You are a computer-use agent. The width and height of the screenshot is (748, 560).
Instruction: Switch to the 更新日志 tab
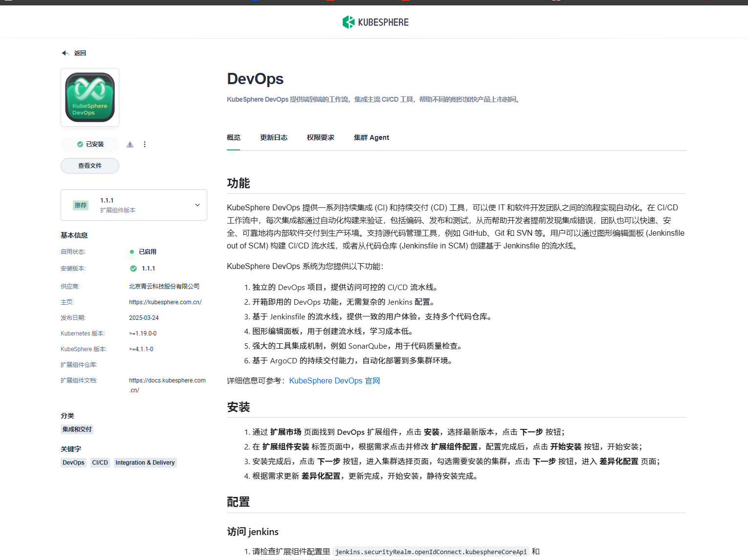click(x=274, y=137)
